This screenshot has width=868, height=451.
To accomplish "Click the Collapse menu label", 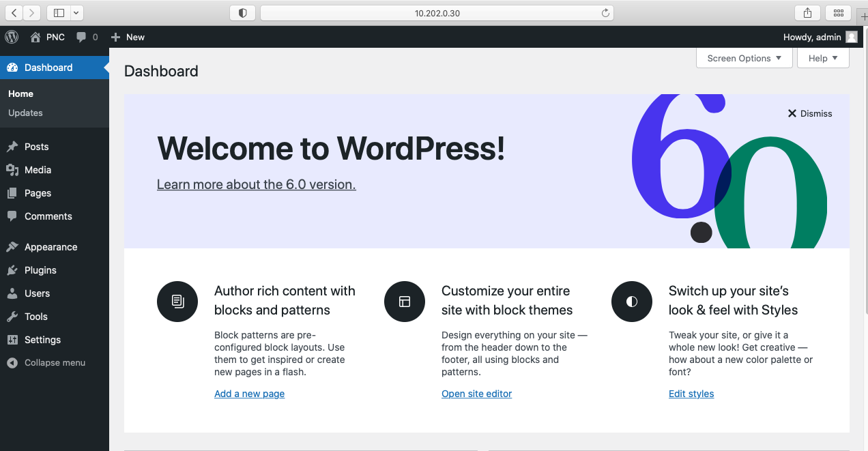I will (55, 363).
